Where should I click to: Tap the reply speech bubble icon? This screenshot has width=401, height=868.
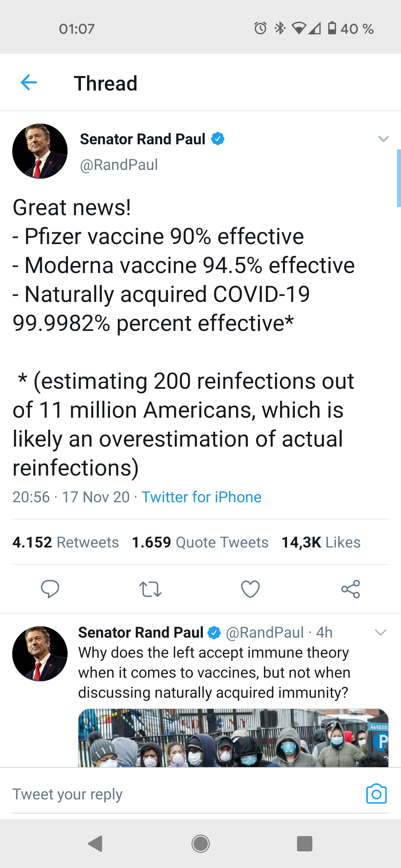pyautogui.click(x=50, y=589)
